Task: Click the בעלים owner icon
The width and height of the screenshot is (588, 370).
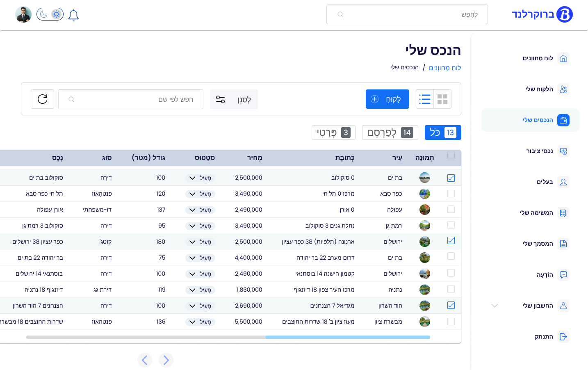Action: click(563, 182)
